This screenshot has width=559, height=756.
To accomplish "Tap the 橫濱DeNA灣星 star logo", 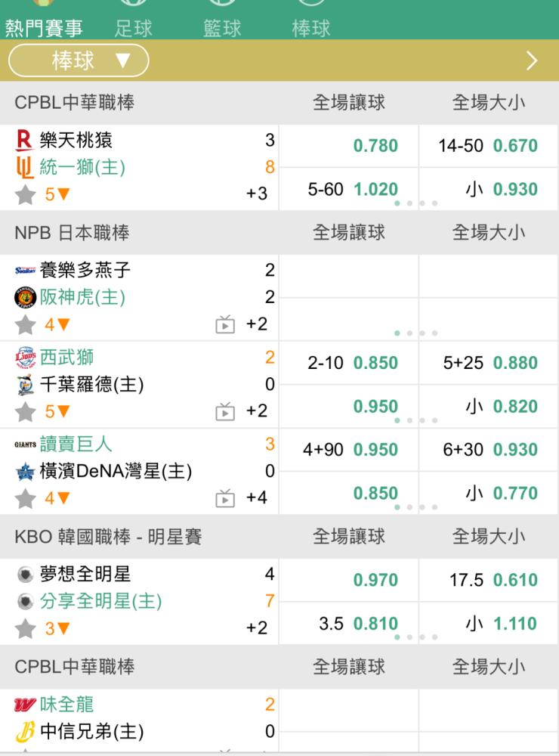I will pyautogui.click(x=25, y=472).
